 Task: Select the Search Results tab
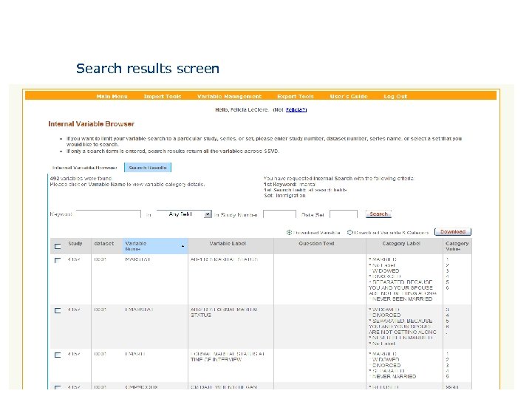click(x=148, y=168)
